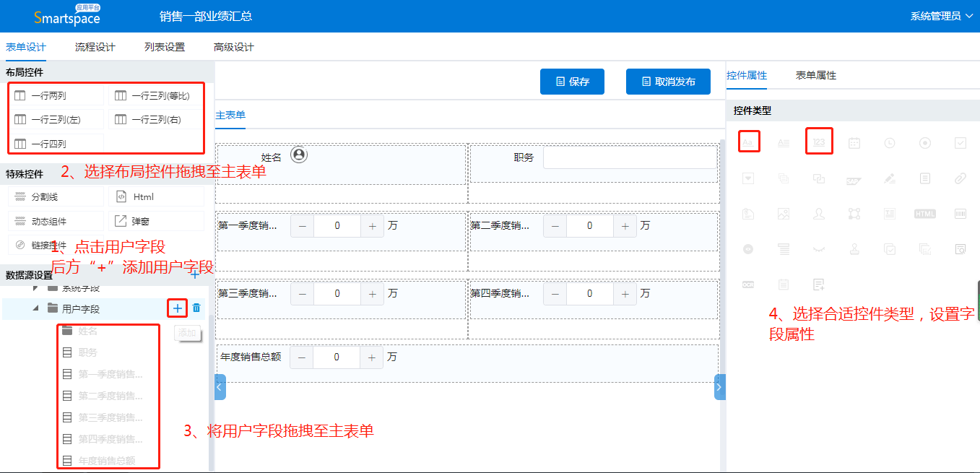Pick the 一行三列(右) layout control

tap(155, 119)
